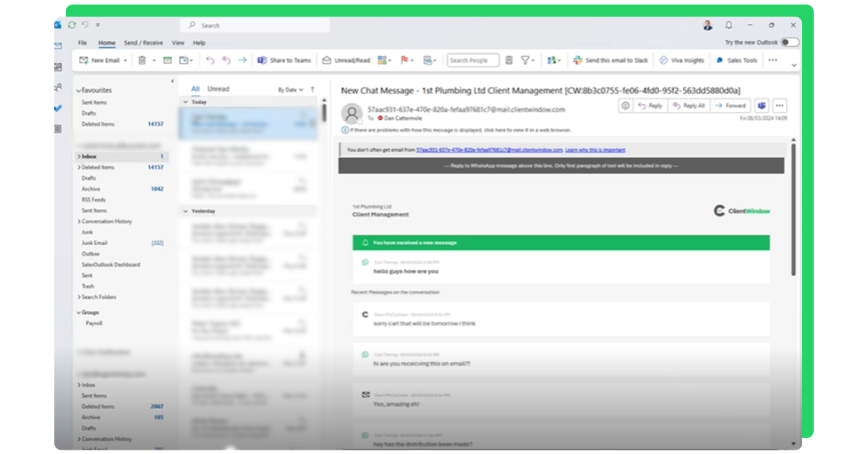Image resolution: width=868 pixels, height=454 pixels.
Task: Switch to the Home ribbon tab
Action: click(x=107, y=43)
